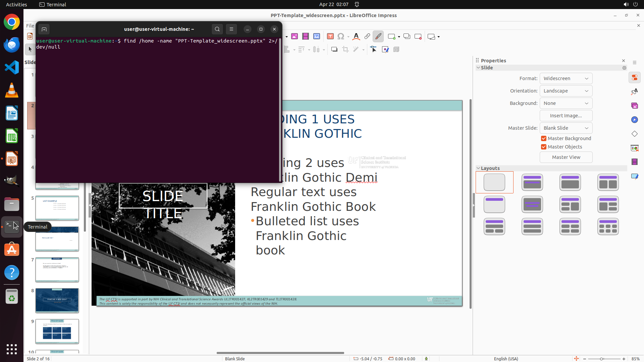Click the zoom slider in the status bar
644x362 pixels.
[602, 359]
